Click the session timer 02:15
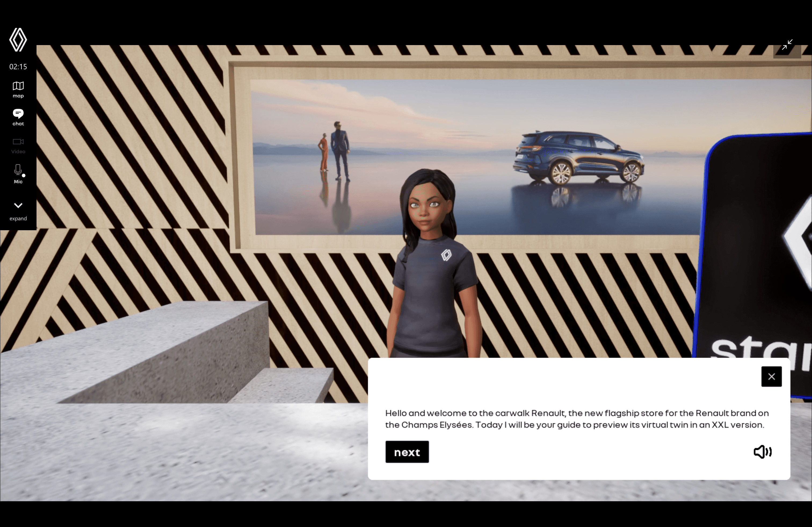 point(18,67)
